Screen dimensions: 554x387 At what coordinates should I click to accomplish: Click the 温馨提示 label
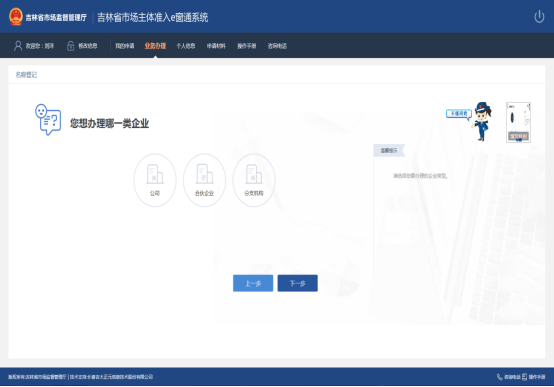pyautogui.click(x=389, y=151)
